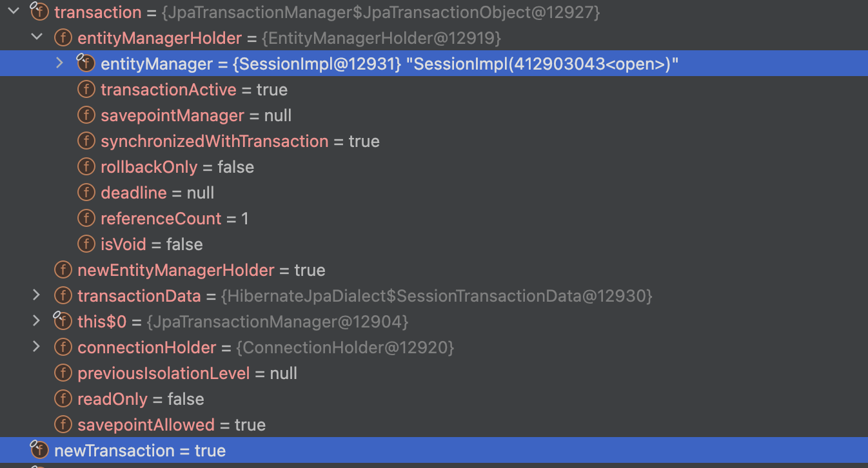This screenshot has width=868, height=468.
Task: Expand the connectionHolder node
Action: point(36,347)
